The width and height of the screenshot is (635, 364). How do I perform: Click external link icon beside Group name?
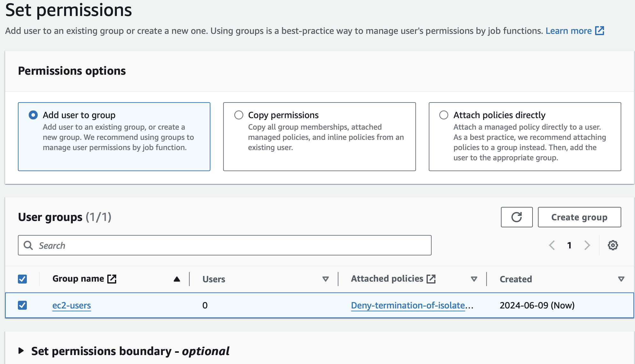click(112, 279)
